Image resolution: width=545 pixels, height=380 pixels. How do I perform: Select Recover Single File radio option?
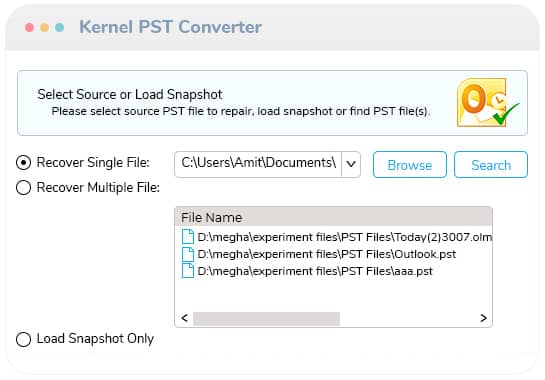click(x=24, y=163)
